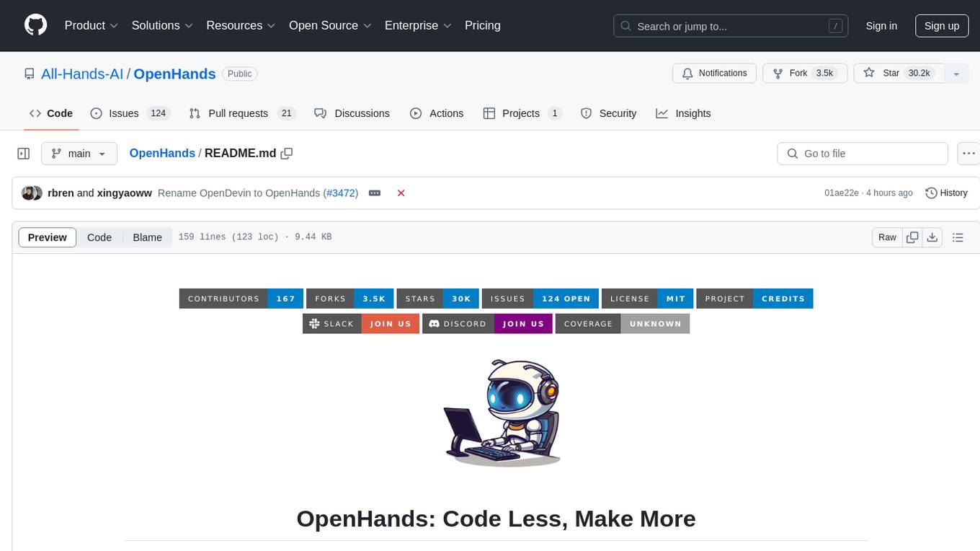Fork the repository with Fork button
The width and height of the screenshot is (980, 551).
pos(803,73)
